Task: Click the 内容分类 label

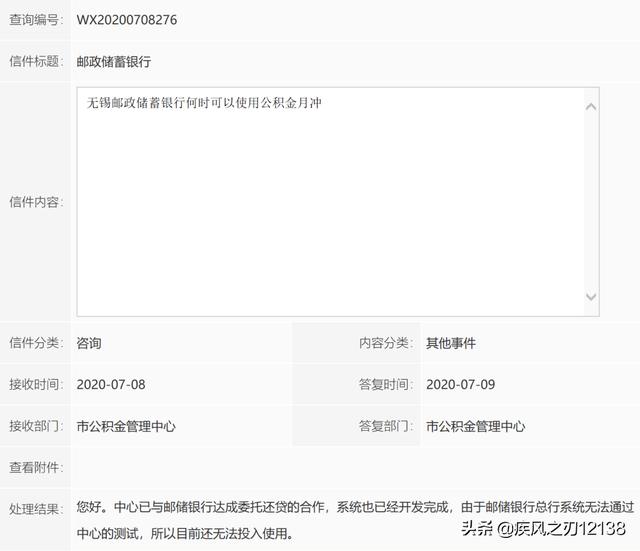Action: coord(386,343)
